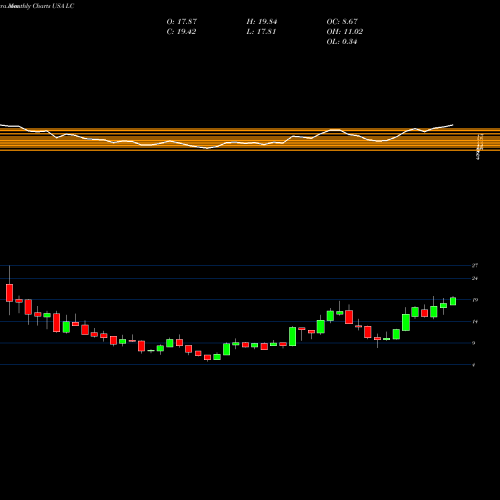The width and height of the screenshot is (500, 500).
Task: Click the 14 price axis label
Action: (x=475, y=322)
